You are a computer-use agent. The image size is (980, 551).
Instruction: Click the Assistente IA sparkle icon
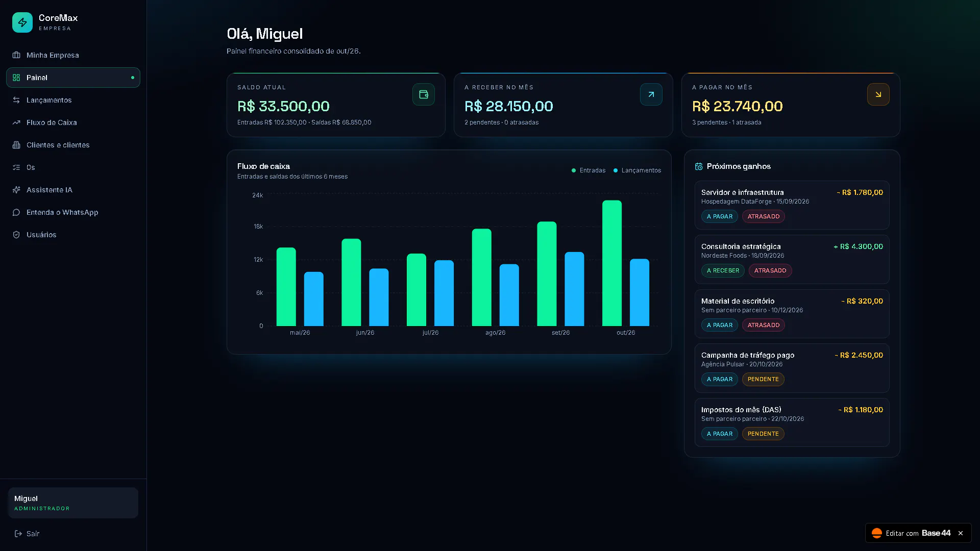point(16,190)
